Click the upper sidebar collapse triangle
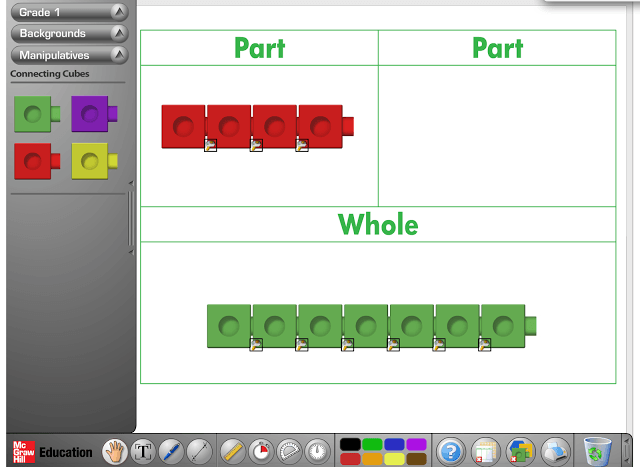Image resolution: width=640 pixels, height=467 pixels. [x=131, y=183]
